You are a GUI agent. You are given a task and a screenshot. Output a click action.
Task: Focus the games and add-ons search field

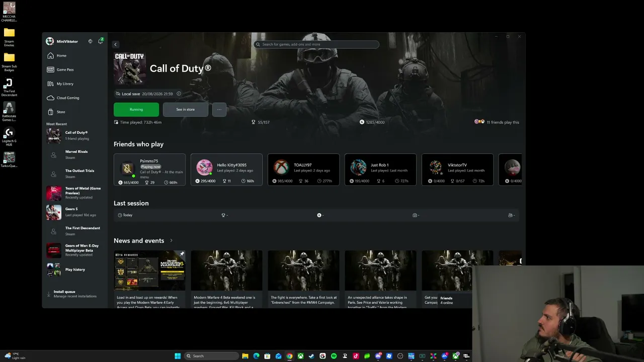coord(316,44)
